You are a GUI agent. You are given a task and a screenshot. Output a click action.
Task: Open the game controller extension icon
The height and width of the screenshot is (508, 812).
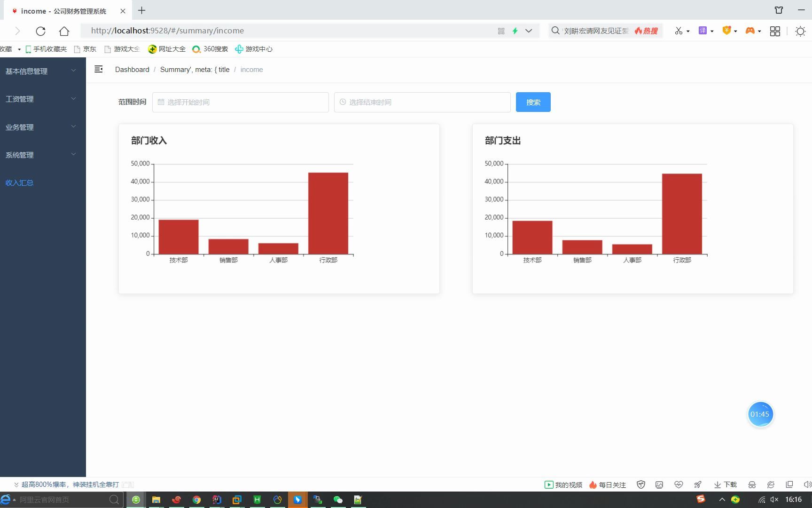tap(750, 31)
